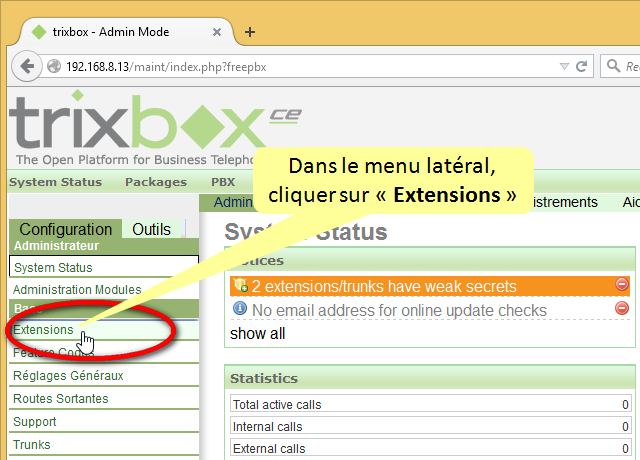
Task: Dismiss the weak secrets notice
Action: 622,284
